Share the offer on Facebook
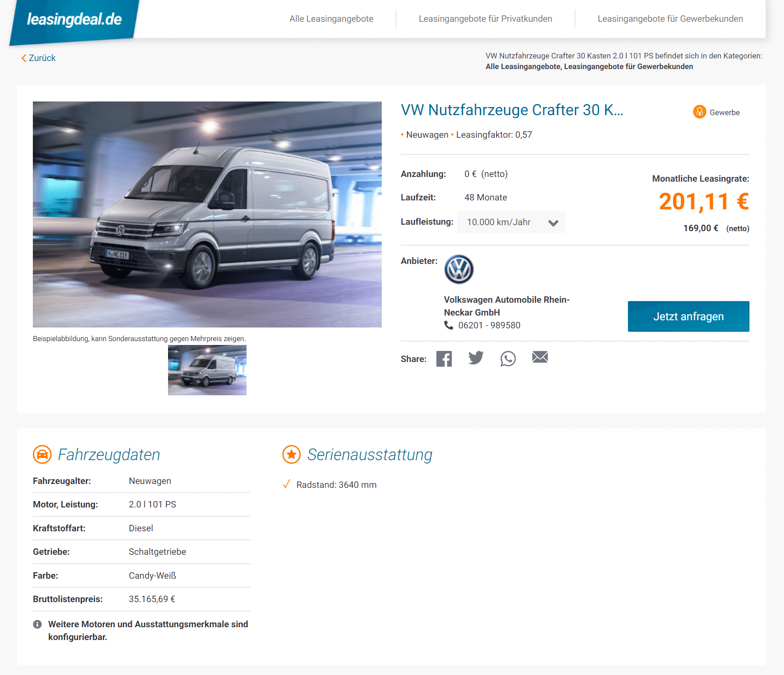Image resolution: width=784 pixels, height=675 pixels. (444, 359)
